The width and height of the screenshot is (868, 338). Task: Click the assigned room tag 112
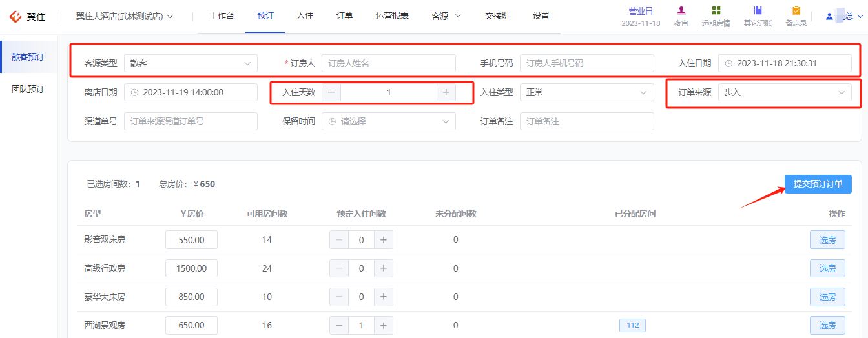pos(632,325)
